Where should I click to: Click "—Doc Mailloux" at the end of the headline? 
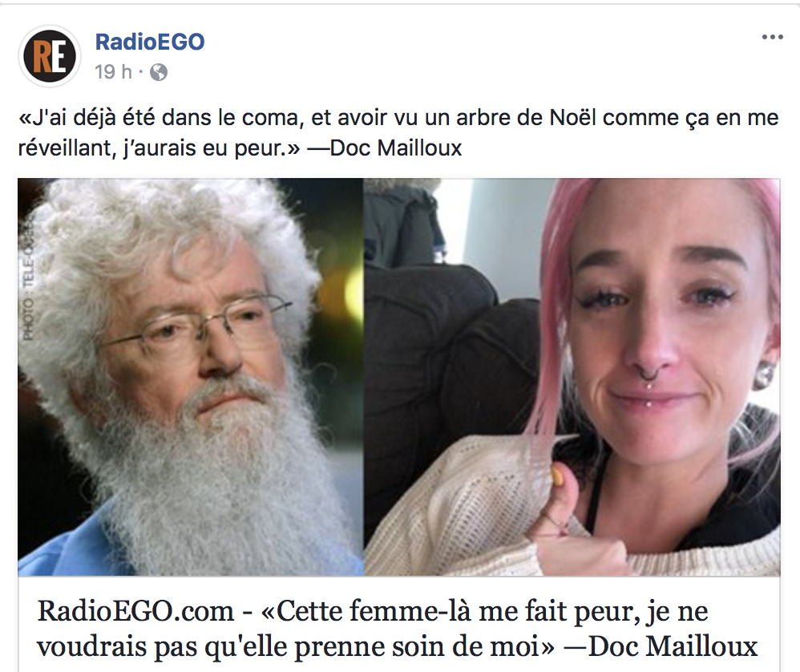pyautogui.click(x=661, y=646)
